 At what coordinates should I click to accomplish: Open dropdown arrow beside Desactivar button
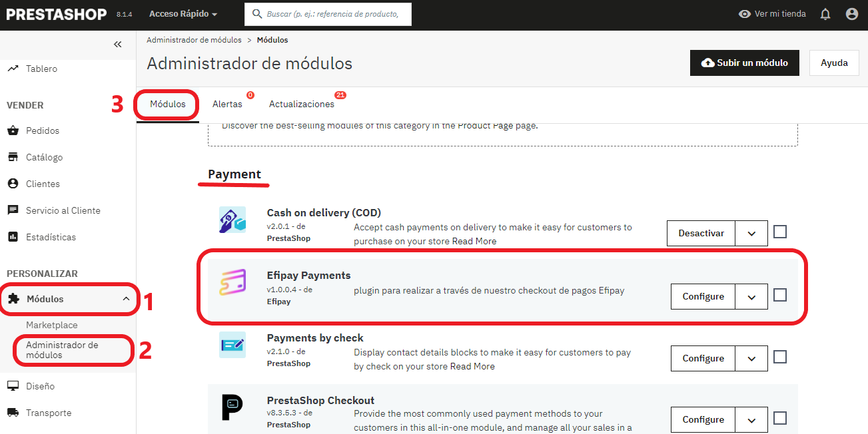(751, 234)
